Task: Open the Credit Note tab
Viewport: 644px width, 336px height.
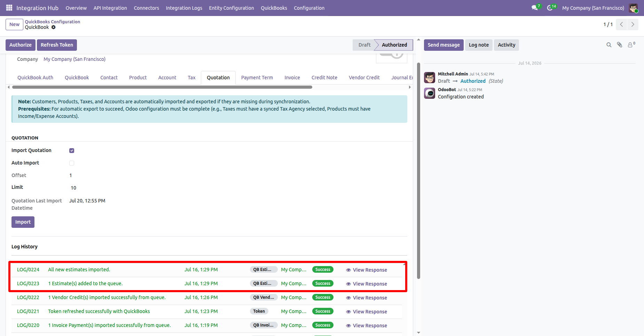Action: coord(324,78)
